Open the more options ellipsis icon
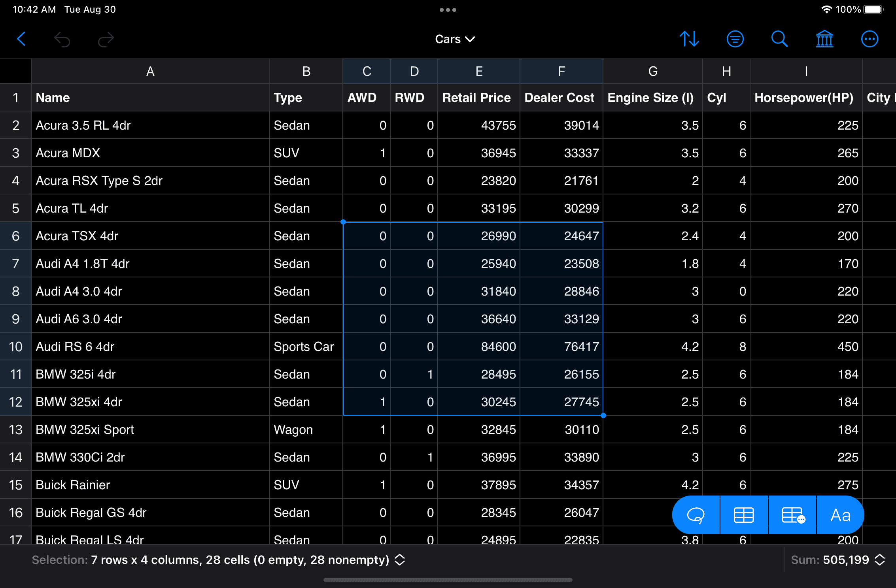The width and height of the screenshot is (896, 588). point(870,39)
